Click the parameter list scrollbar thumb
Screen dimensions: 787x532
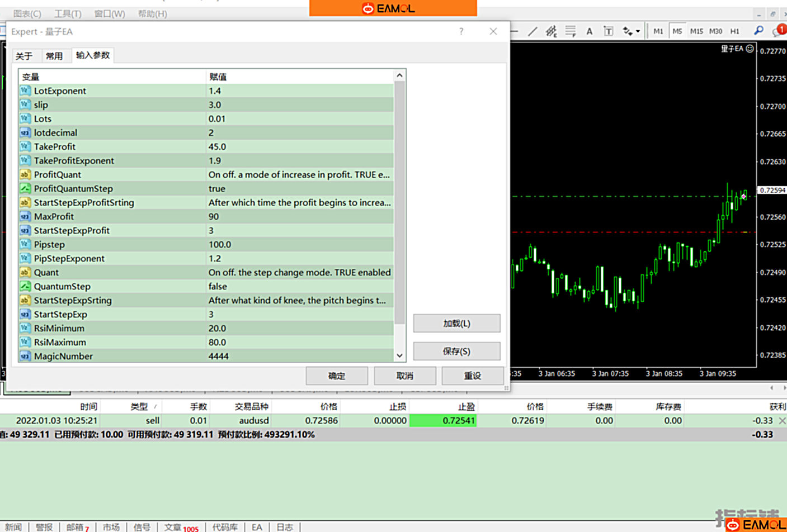coord(399,202)
